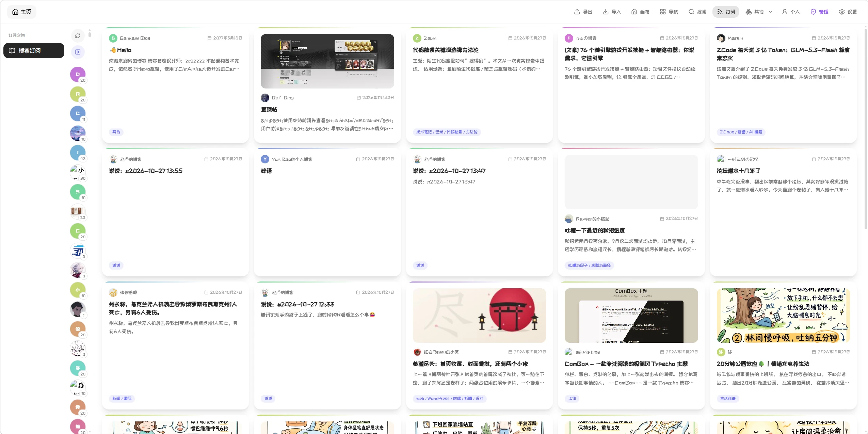This screenshot has width=868, height=434.
Task: Expand the 其他 dropdown menu
Action: (759, 12)
